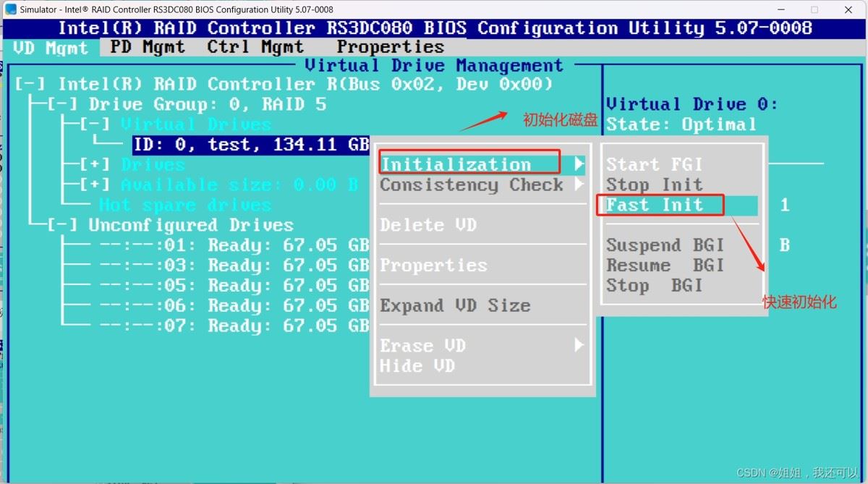
Task: Click Stop Init in the submenu
Action: point(654,185)
